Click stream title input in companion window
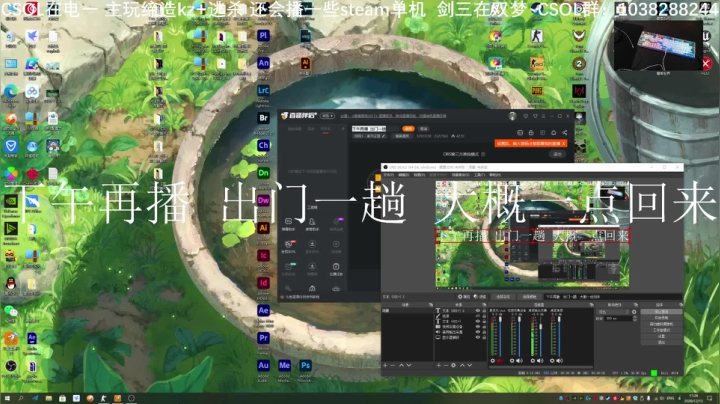Viewport: 720px width, 404px height. [x=376, y=129]
